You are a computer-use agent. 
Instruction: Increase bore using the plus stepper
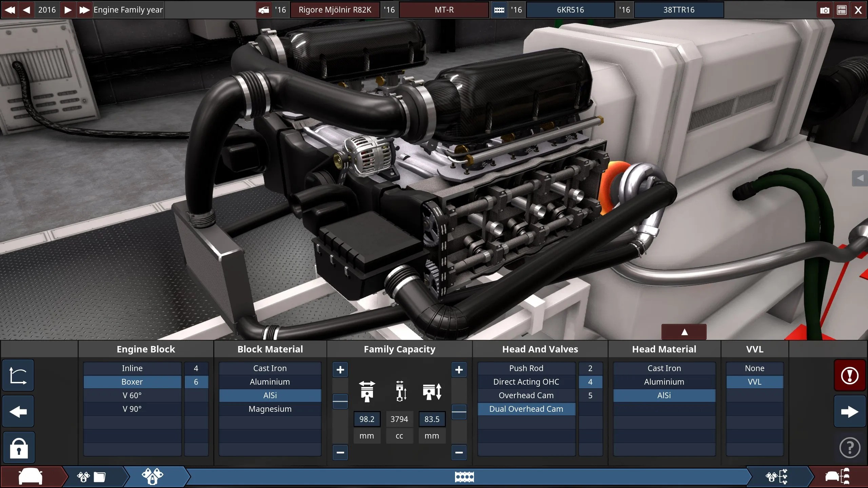click(340, 370)
